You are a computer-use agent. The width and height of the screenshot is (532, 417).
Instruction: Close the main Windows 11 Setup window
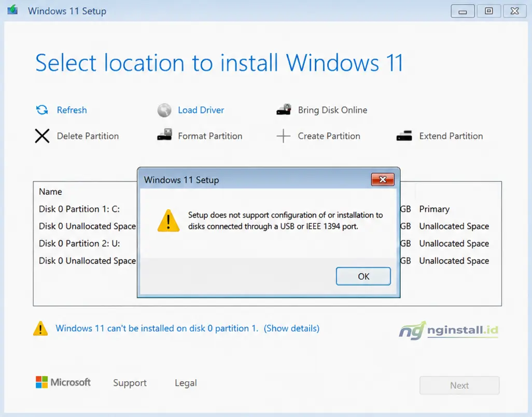click(x=515, y=11)
